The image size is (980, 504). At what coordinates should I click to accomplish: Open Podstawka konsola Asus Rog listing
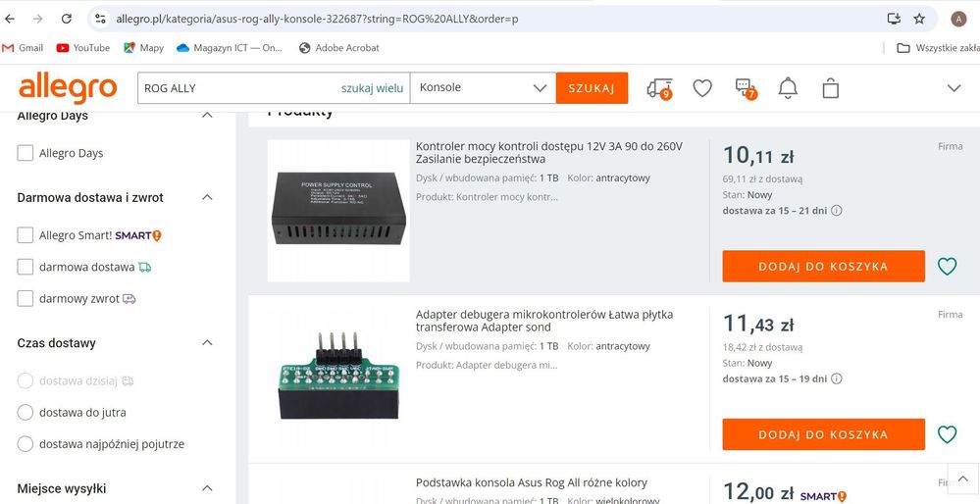point(532,482)
